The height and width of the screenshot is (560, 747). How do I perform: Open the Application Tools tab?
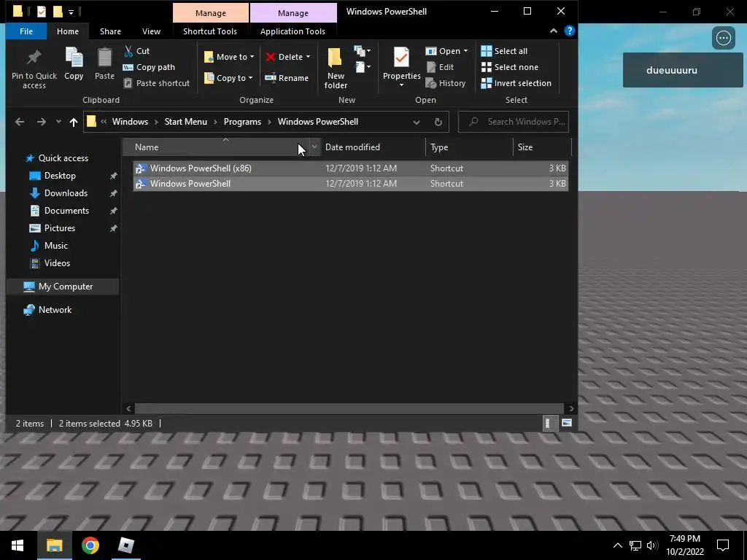293,31
